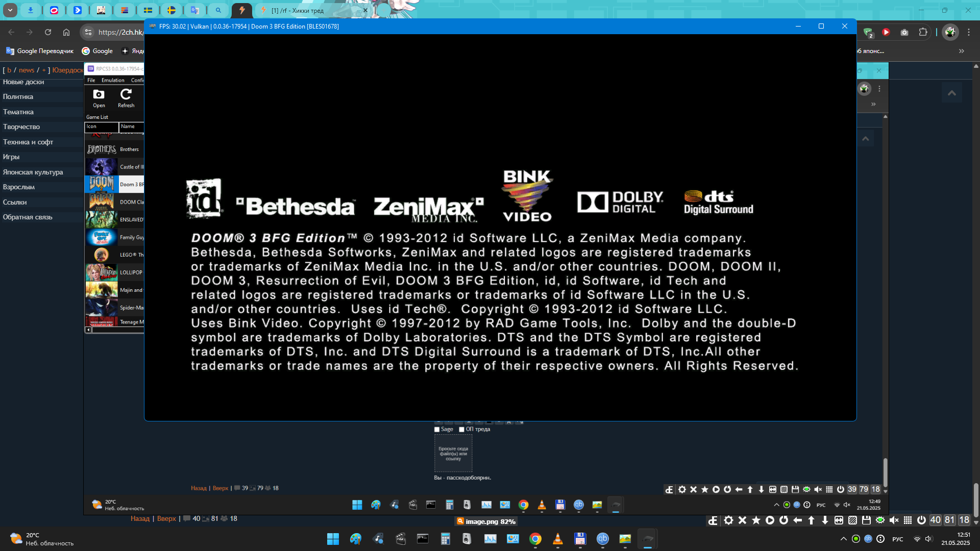Click the Google Переводчик bookmark

(40, 51)
